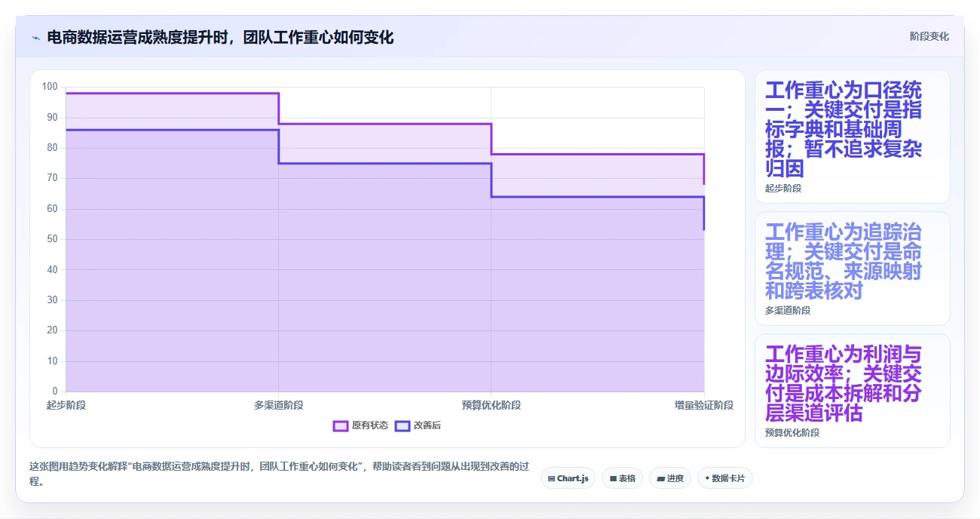Open the 多渠道阶段 summary card
Screen dimensions: 980x519
(x=852, y=269)
